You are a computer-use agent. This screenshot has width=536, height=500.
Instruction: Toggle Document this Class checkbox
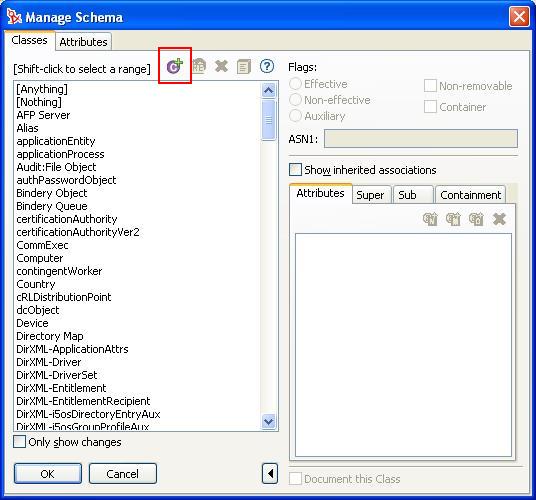(295, 478)
